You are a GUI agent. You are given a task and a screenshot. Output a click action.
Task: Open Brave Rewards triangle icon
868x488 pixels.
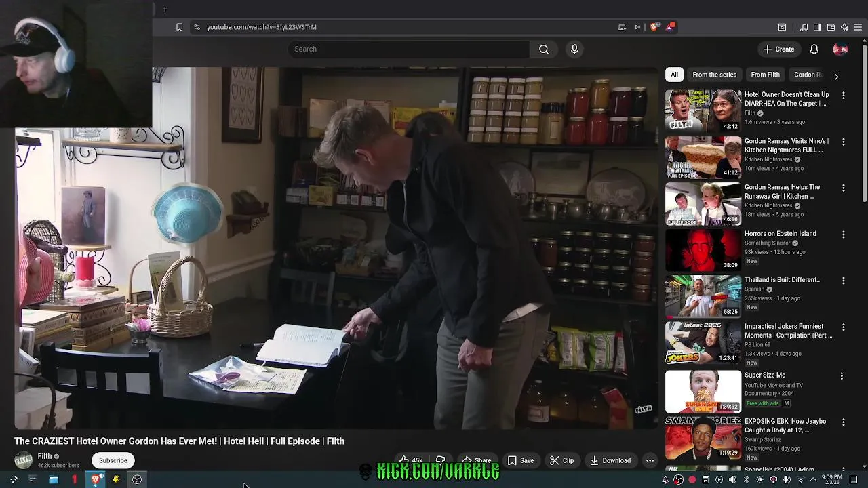coord(670,27)
